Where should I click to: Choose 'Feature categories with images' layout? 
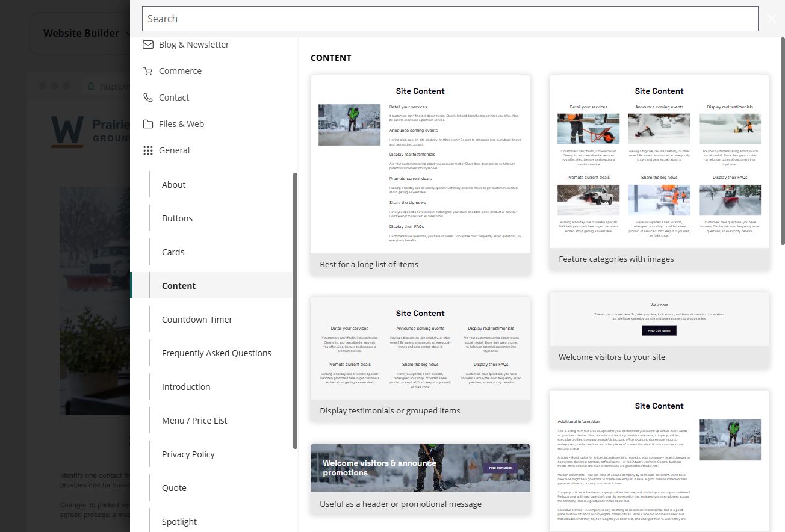(659, 173)
